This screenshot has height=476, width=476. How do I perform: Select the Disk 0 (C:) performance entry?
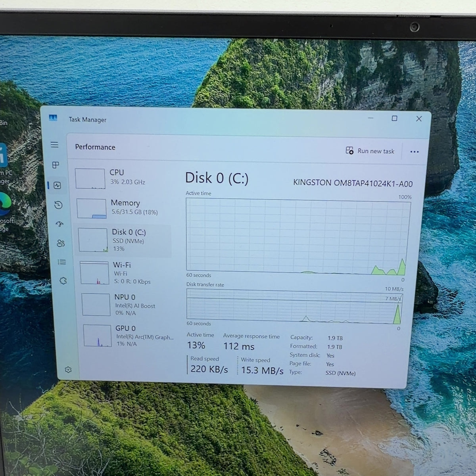(x=124, y=240)
